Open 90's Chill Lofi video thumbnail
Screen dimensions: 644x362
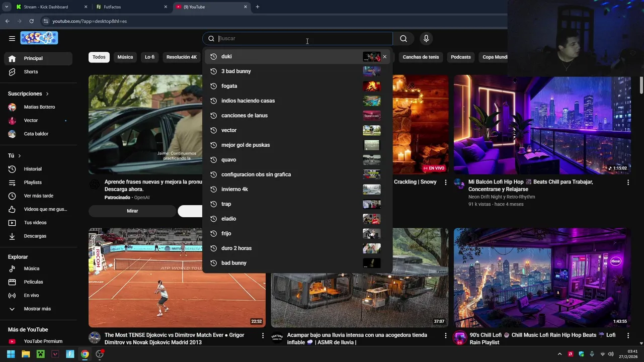542,278
